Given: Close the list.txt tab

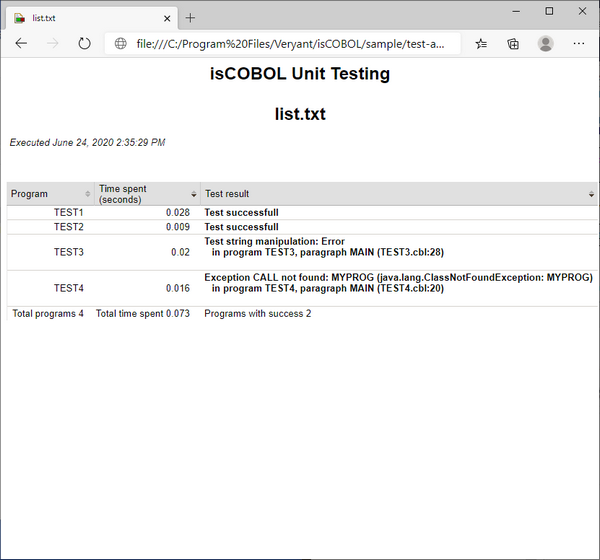Looking at the screenshot, I should tap(167, 18).
